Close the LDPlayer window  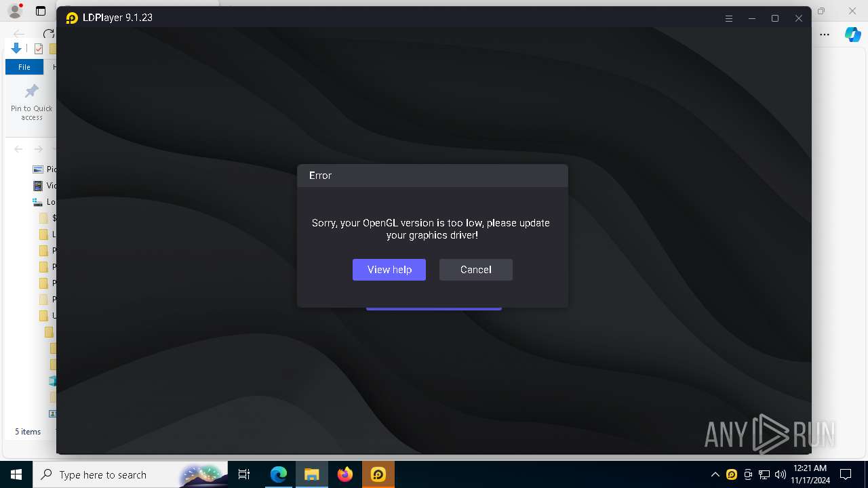(x=799, y=18)
